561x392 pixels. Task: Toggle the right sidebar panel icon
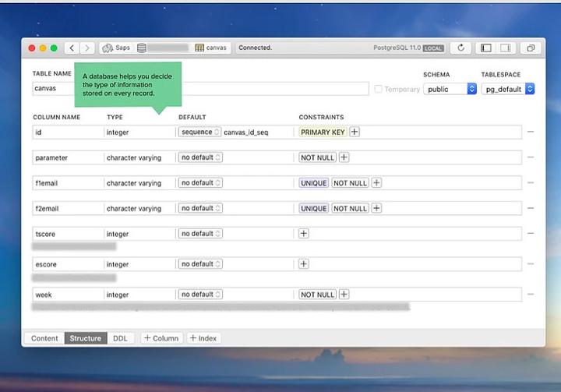[x=505, y=48]
